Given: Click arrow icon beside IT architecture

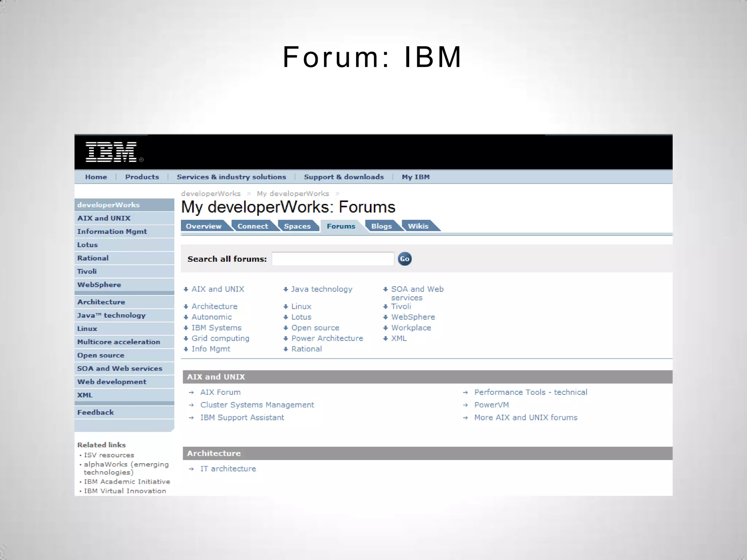Looking at the screenshot, I should [191, 469].
